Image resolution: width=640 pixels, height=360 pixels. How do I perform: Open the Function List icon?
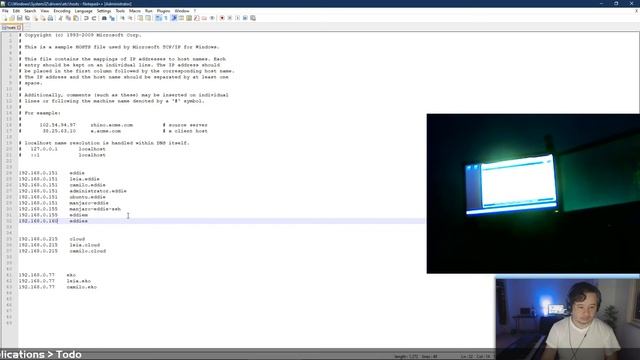point(196,18)
